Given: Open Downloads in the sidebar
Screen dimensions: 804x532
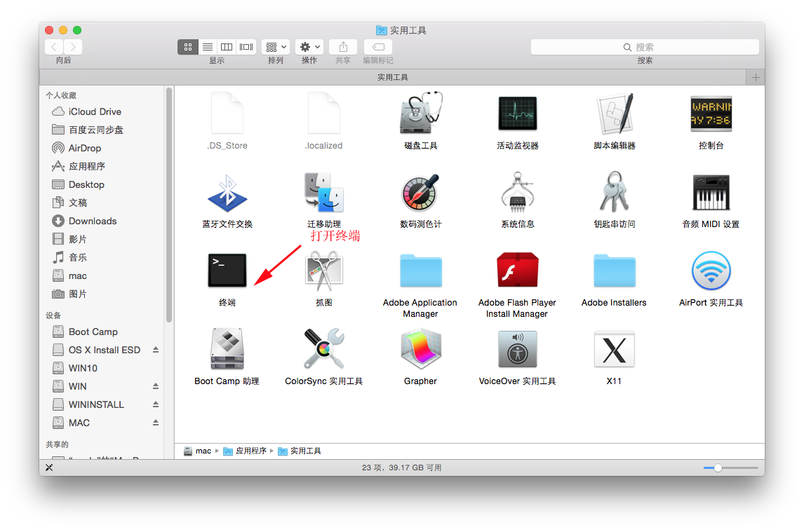Looking at the screenshot, I should pos(93,221).
